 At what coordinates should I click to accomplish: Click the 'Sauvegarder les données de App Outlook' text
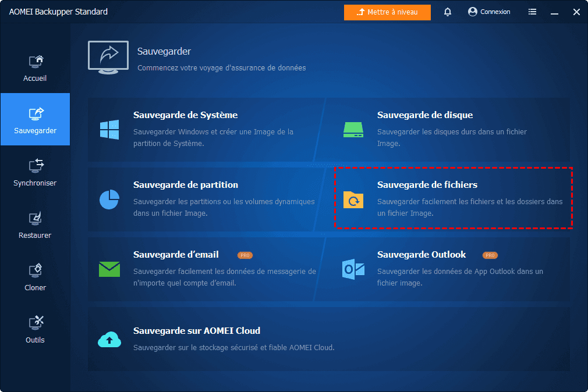460,277
